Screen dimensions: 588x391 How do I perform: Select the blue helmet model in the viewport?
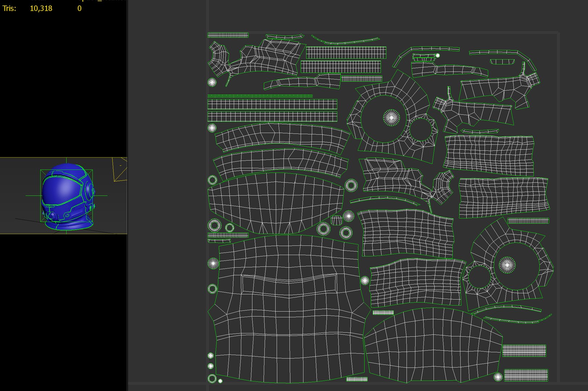click(67, 197)
